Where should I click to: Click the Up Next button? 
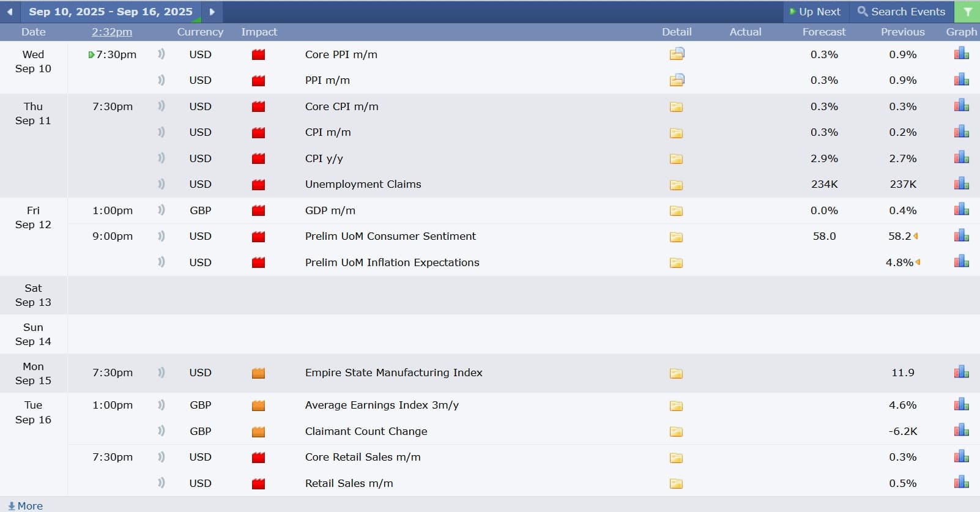pos(815,12)
